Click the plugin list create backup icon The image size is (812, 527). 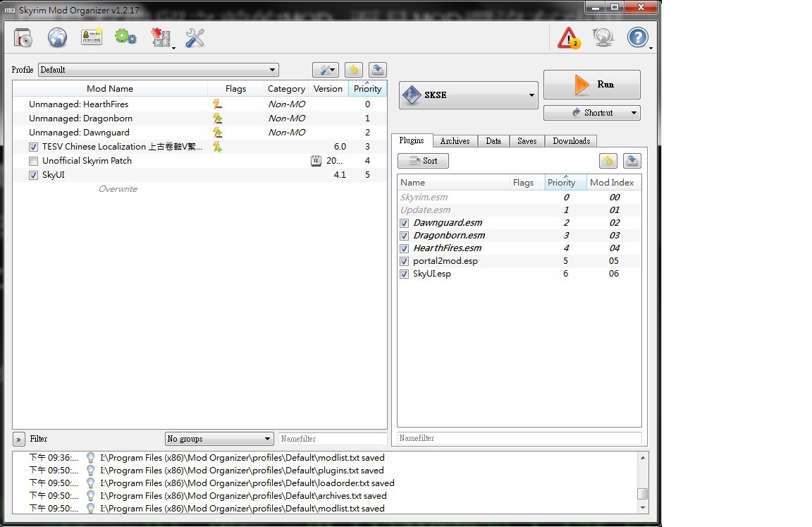coord(632,161)
